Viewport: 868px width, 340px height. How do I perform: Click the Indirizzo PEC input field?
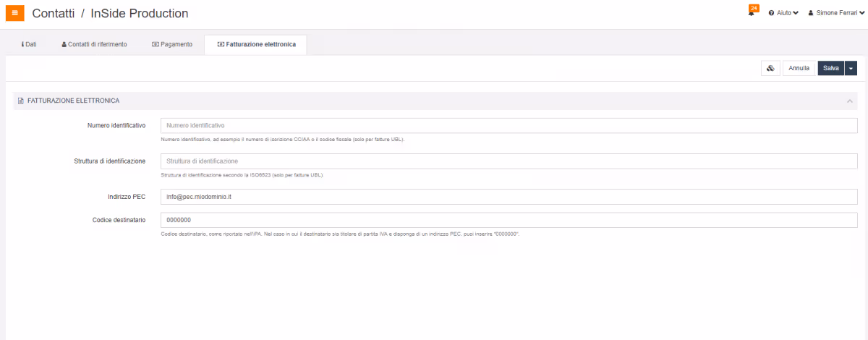pos(509,197)
